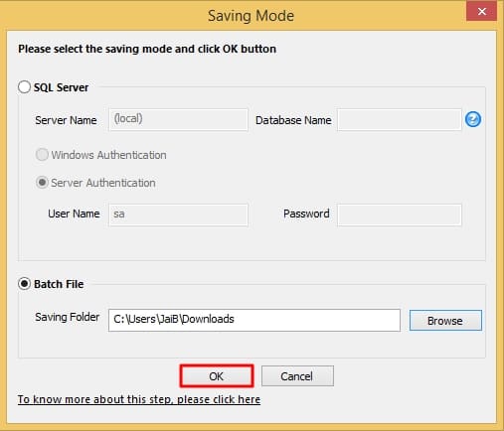Click the 'Server Name' label
The height and width of the screenshot is (431, 504).
(66, 120)
